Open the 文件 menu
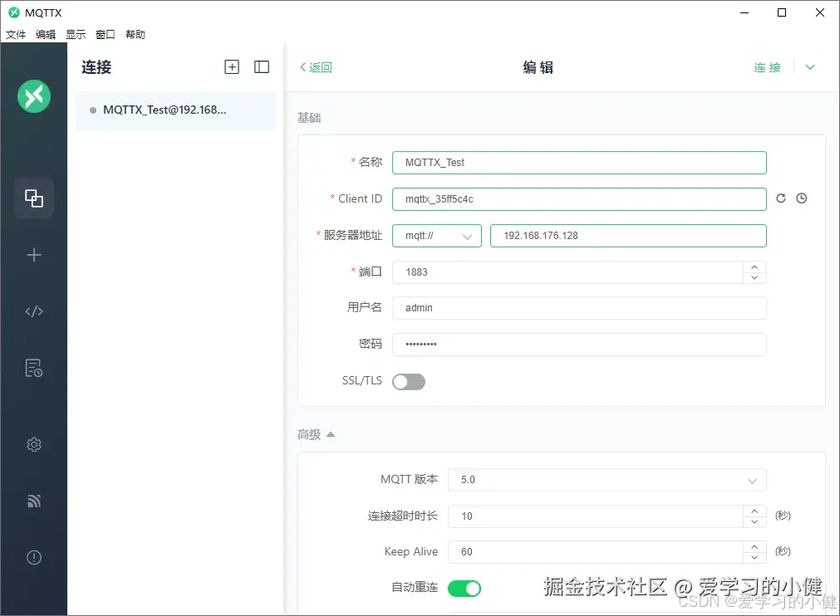 click(16, 34)
